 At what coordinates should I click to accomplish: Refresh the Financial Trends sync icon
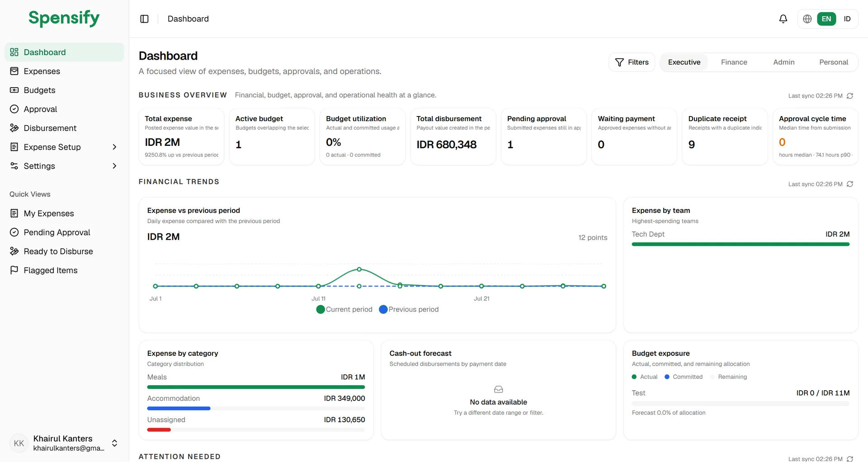[850, 184]
